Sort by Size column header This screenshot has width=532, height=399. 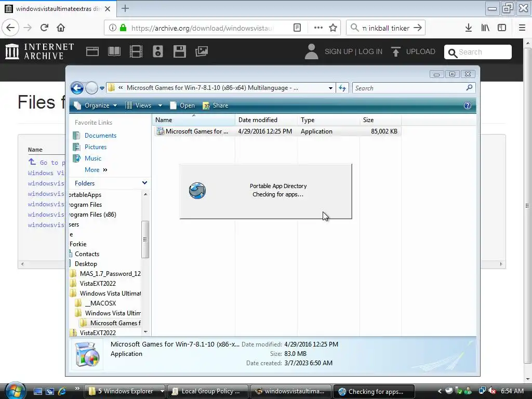coord(381,120)
